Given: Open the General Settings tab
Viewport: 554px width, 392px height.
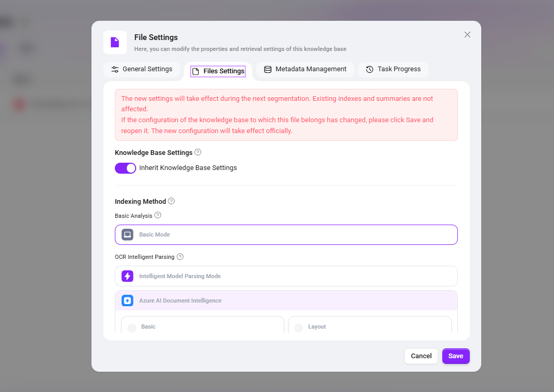Looking at the screenshot, I should (142, 69).
